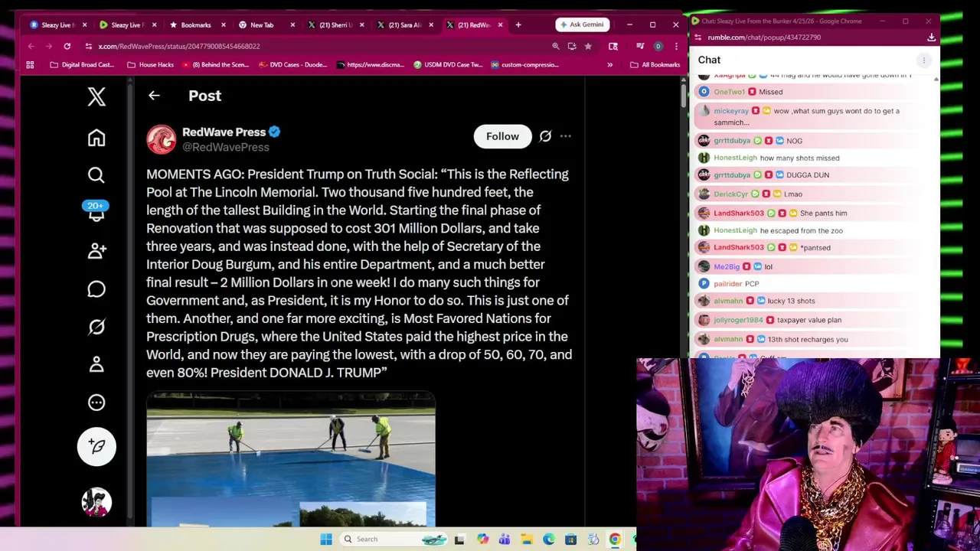
Task: Open the Windows Start menu
Action: coord(326,539)
